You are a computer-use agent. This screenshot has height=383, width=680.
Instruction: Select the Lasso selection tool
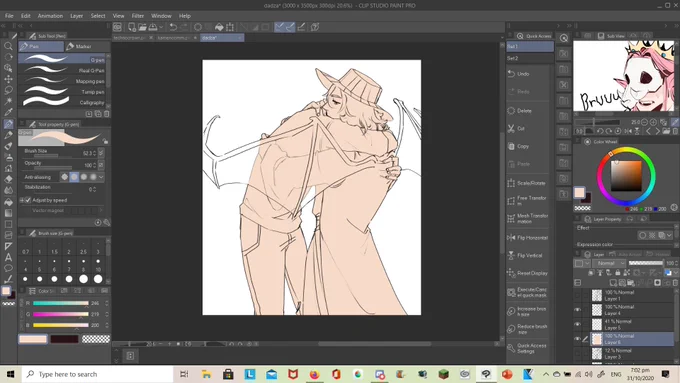click(8, 90)
